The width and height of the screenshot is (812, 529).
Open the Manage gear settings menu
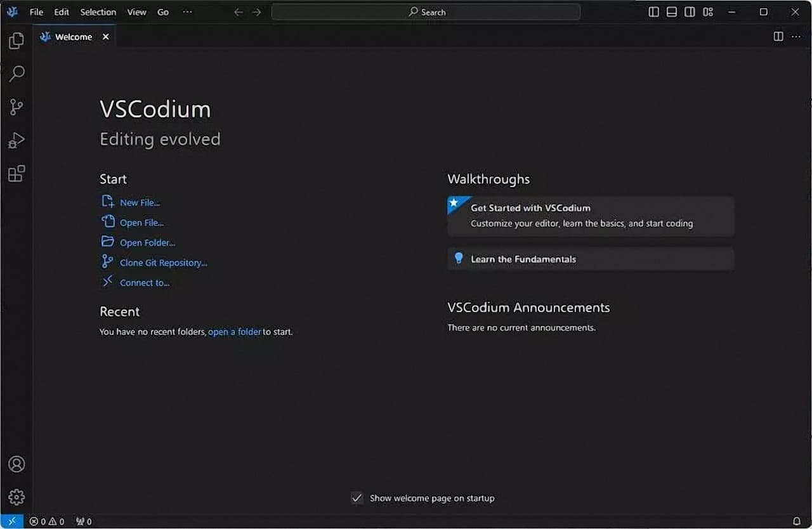[x=16, y=497]
